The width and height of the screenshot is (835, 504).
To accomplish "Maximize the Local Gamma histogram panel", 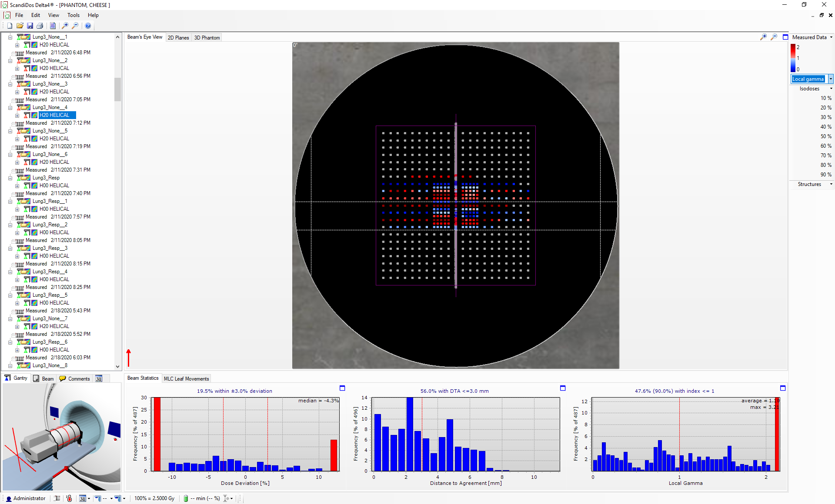I will pos(783,388).
